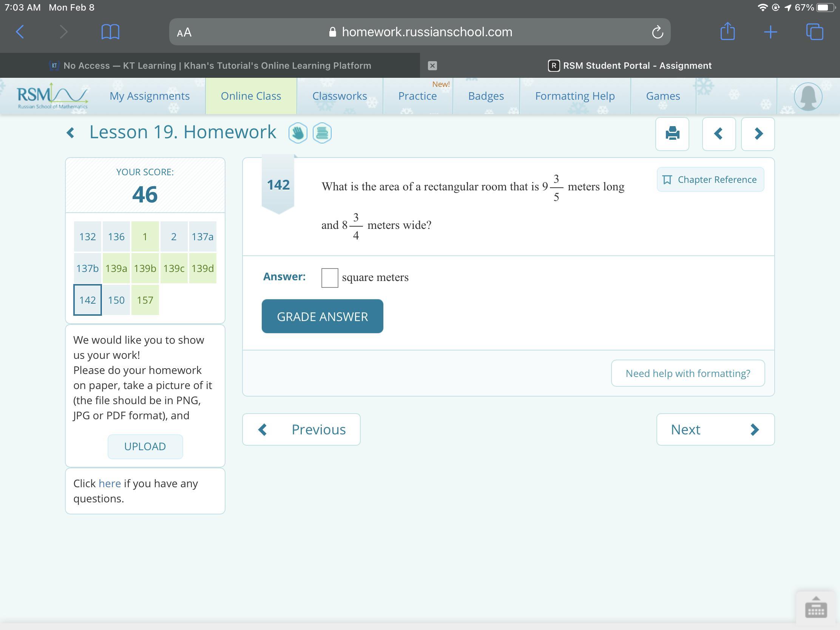Reload the page with refresh icon
The image size is (840, 630).
click(657, 32)
